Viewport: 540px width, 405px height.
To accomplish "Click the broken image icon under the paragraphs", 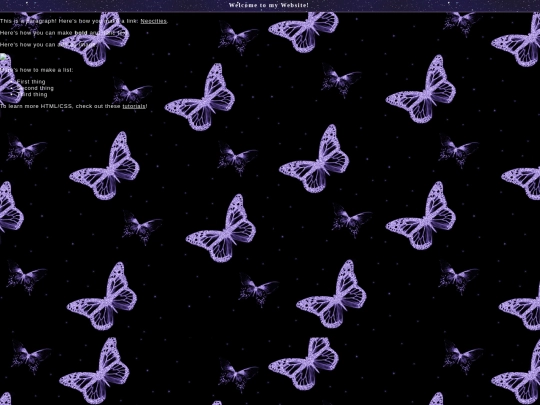I will point(3,57).
